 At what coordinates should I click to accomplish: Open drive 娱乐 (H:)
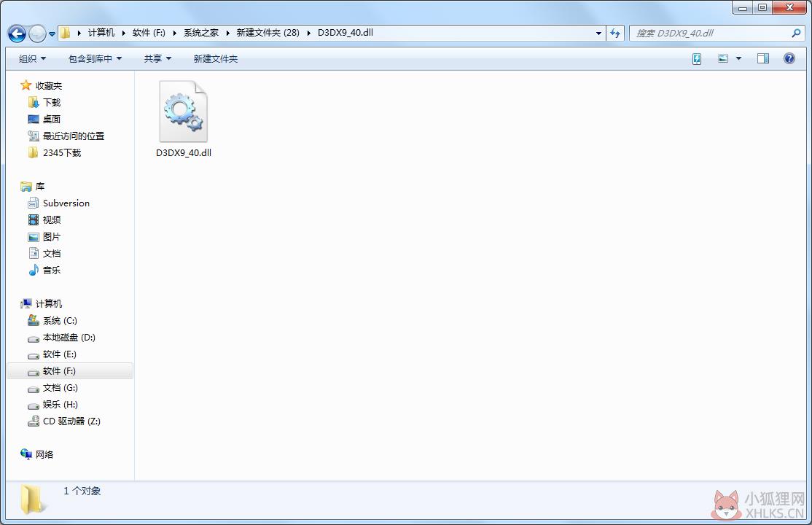tap(60, 405)
